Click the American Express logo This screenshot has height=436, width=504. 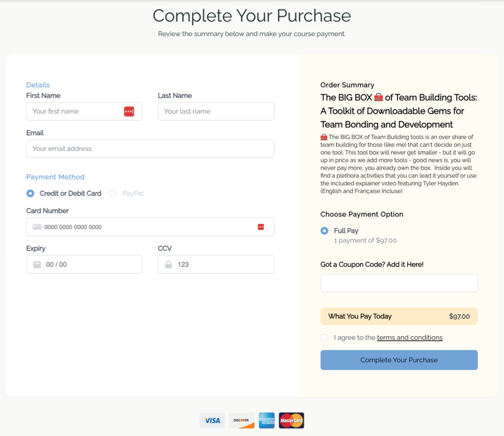tap(267, 420)
